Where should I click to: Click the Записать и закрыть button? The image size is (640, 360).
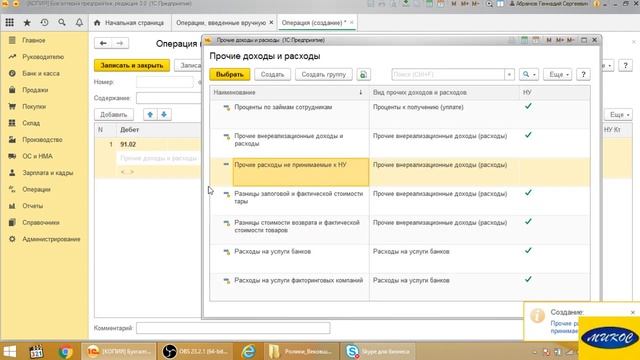(132, 65)
